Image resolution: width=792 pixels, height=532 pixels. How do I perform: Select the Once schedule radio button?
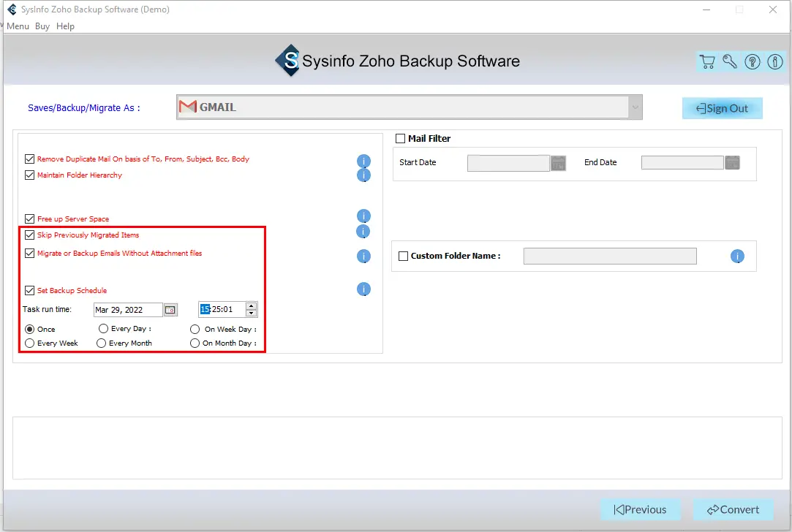[29, 329]
